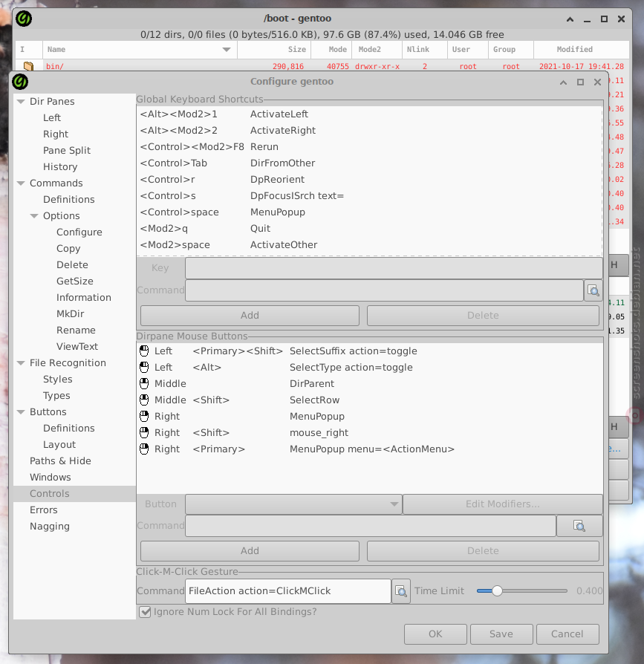Select Definitions under Commands
This screenshot has width=644, height=664.
pos(68,200)
